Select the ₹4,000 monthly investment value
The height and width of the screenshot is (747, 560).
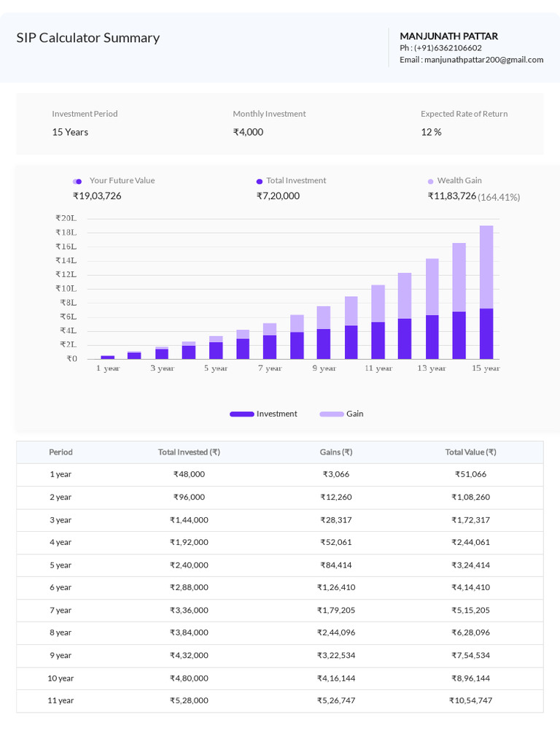pos(248,132)
